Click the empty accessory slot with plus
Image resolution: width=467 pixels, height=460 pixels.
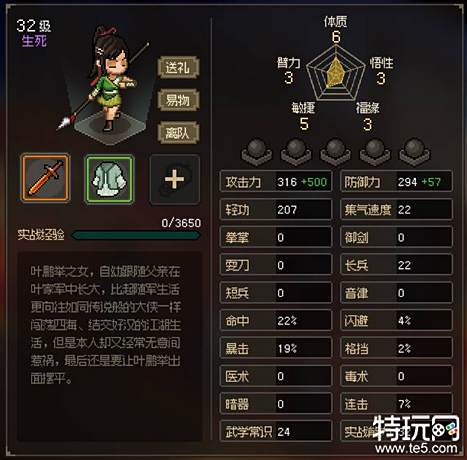175,179
